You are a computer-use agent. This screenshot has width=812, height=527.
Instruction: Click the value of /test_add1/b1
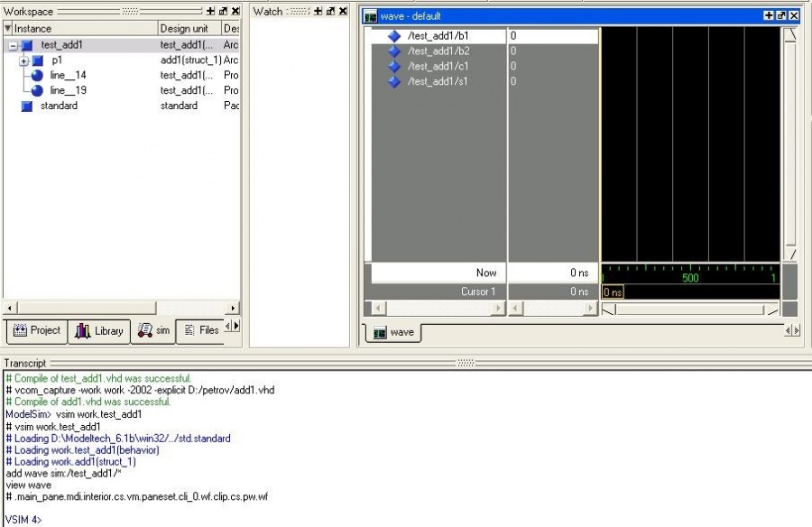point(513,36)
